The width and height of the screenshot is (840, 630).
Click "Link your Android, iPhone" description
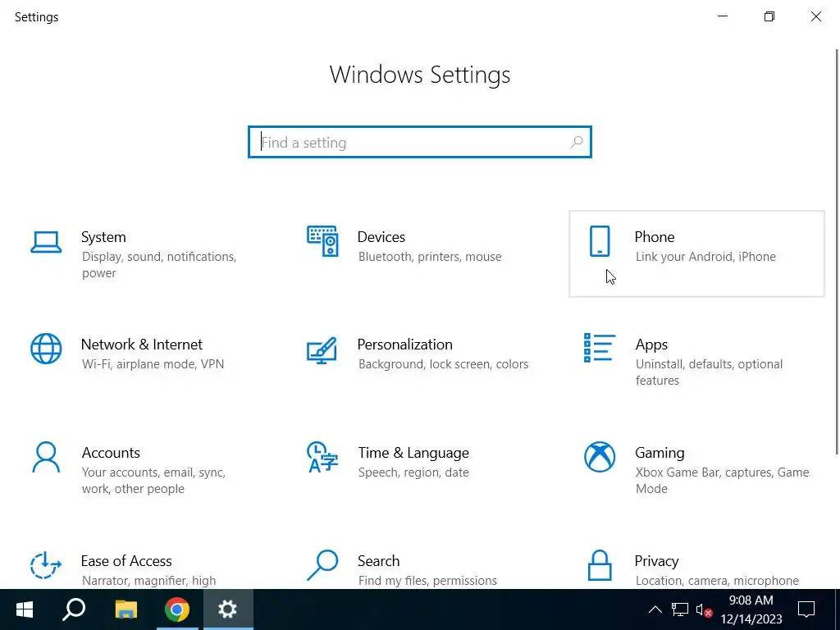click(x=705, y=257)
